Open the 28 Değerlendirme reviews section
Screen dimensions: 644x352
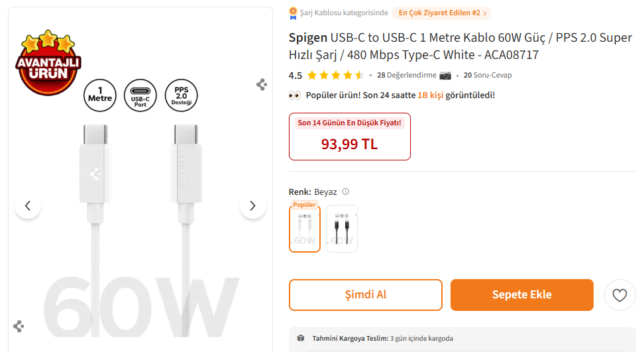407,76
